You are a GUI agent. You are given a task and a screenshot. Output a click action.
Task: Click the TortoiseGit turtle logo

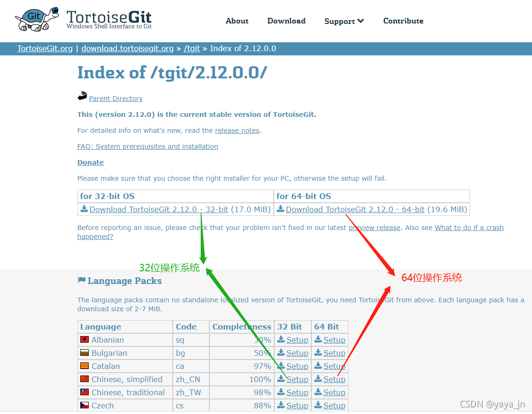pos(37,19)
